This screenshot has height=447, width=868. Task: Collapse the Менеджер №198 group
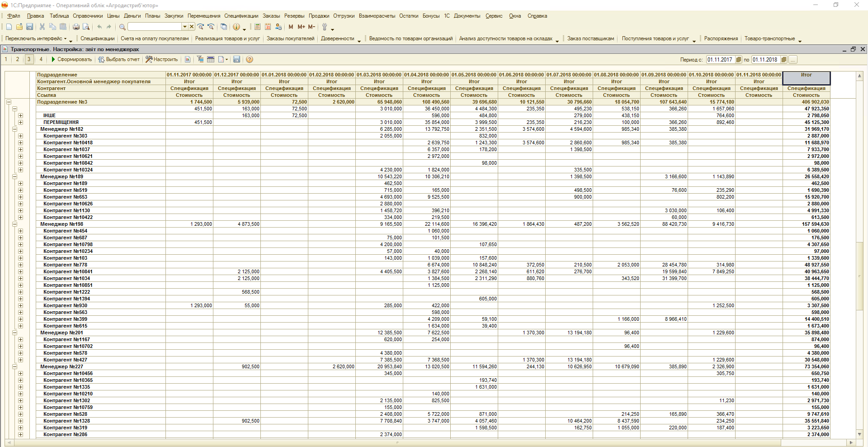pos(14,224)
